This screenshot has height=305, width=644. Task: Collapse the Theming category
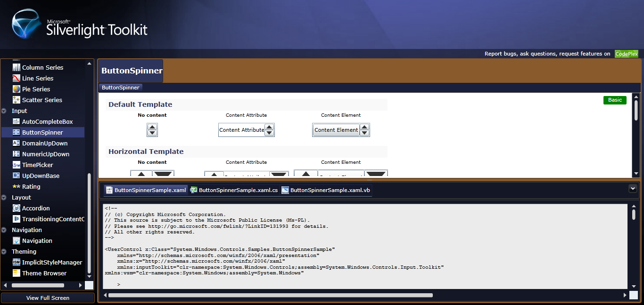[4, 252]
